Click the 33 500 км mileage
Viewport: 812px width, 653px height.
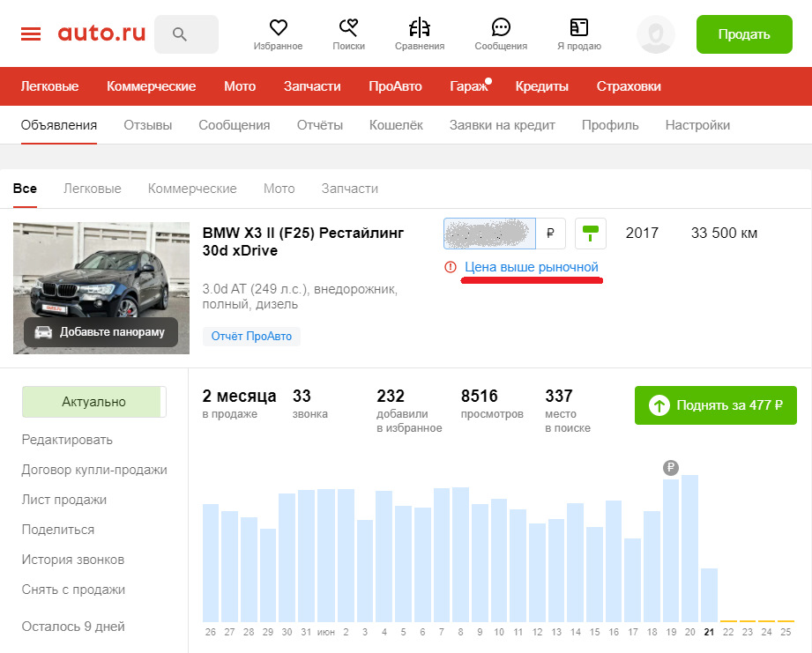pos(724,234)
